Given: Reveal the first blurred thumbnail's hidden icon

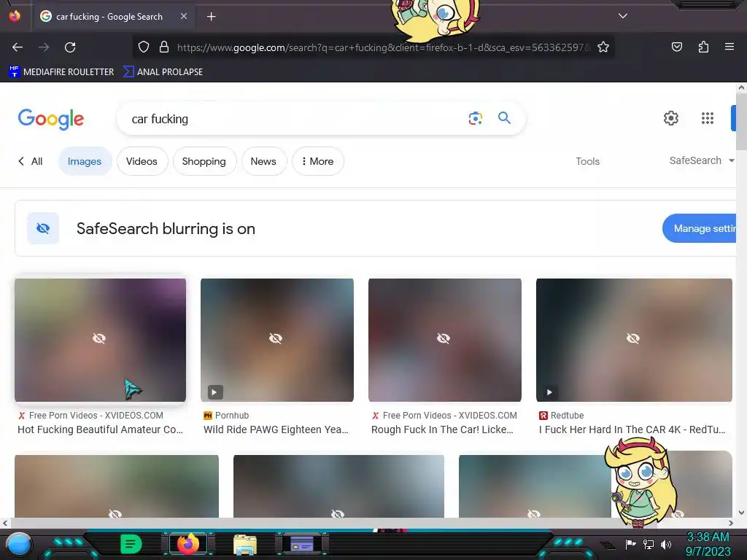Looking at the screenshot, I should click(99, 338).
